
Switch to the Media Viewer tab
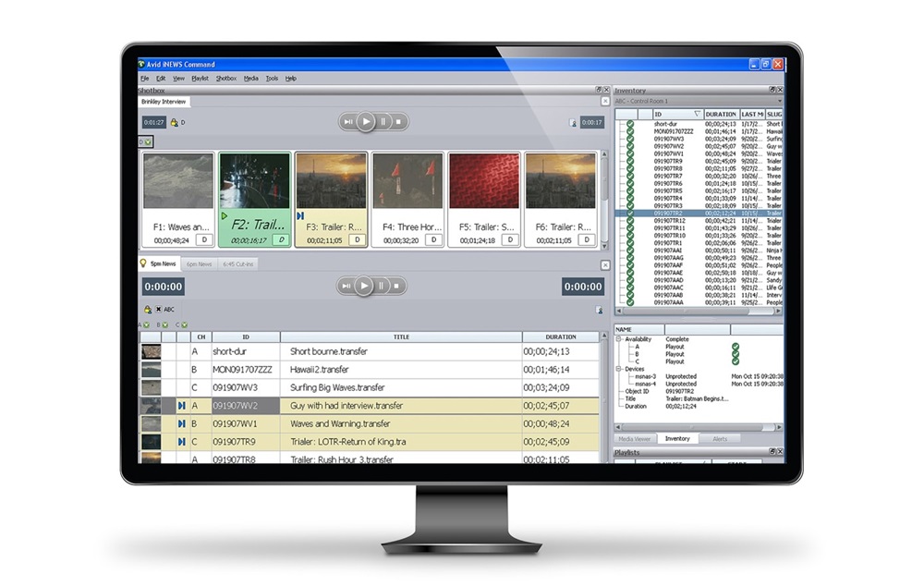(635, 439)
